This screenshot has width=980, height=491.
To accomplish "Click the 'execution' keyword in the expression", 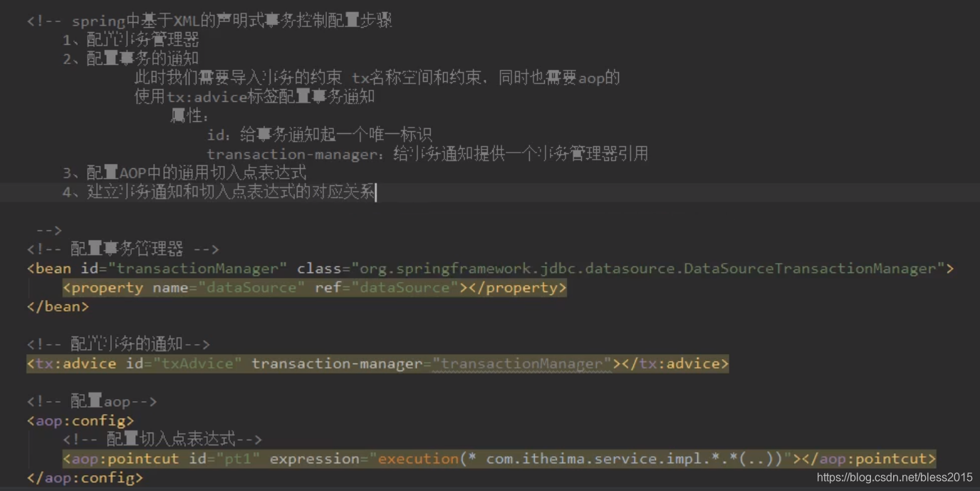I will [x=418, y=459].
